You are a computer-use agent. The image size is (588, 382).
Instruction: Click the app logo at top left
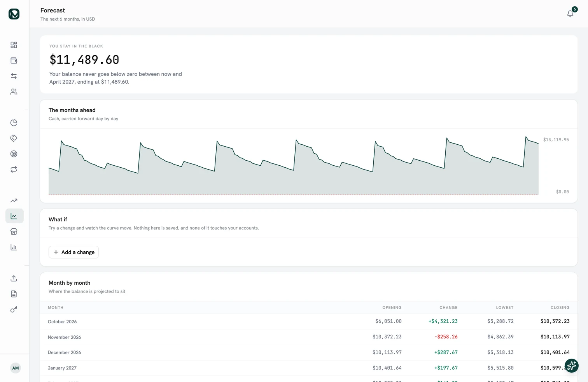pyautogui.click(x=14, y=14)
